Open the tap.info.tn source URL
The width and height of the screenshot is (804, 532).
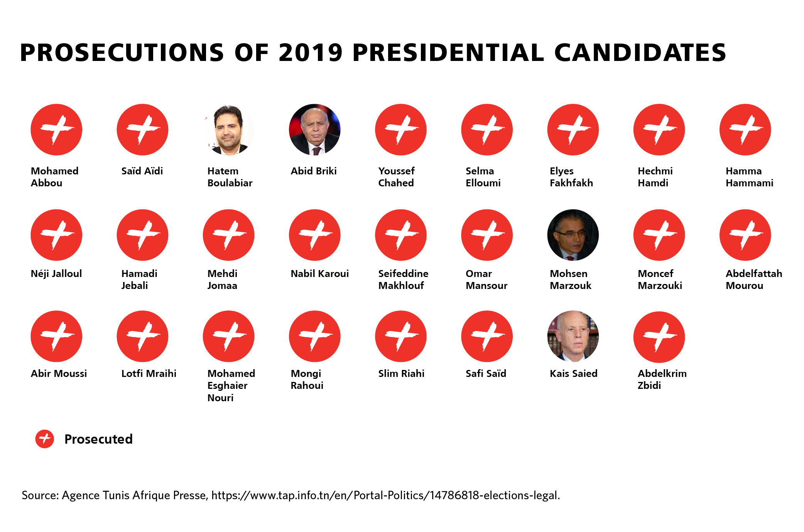point(385,495)
